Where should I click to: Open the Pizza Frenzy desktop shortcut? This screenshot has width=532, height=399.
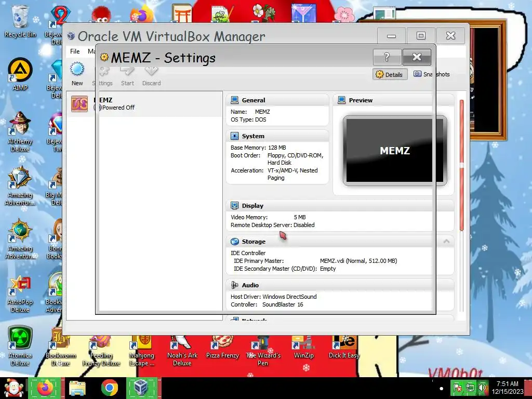[222, 348]
